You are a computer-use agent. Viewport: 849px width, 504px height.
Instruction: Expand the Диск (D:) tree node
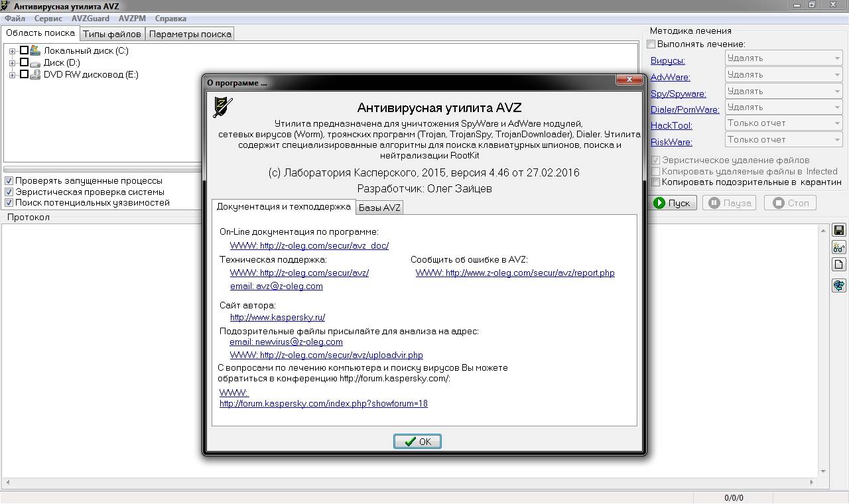tap(13, 63)
